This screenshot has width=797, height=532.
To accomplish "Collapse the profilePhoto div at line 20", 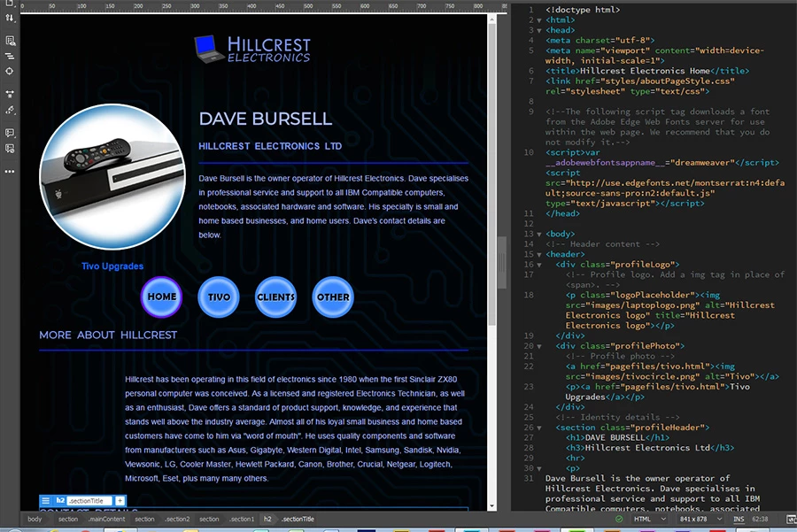I will tap(539, 346).
